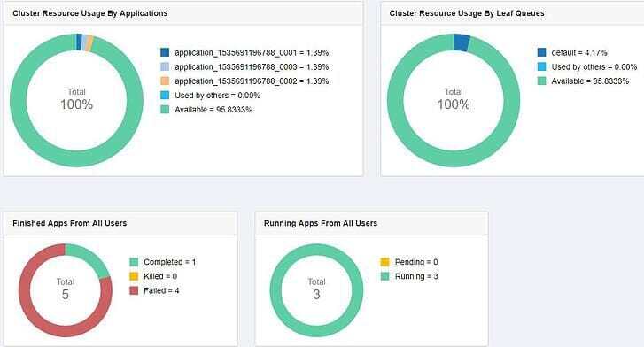Select 'Available' green swatch in Applications legend
Screen dimensions: 644x347
165,109
